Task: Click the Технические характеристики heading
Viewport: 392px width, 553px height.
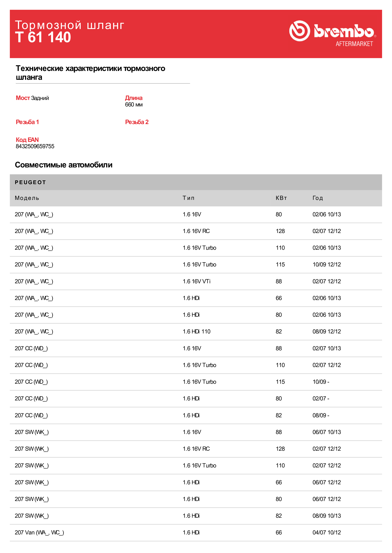Action: [x=90, y=73]
